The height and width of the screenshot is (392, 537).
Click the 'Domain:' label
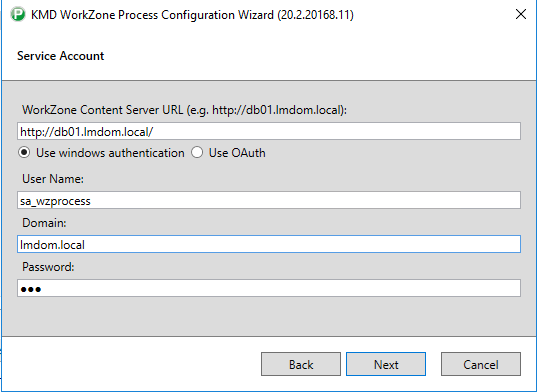(44, 223)
